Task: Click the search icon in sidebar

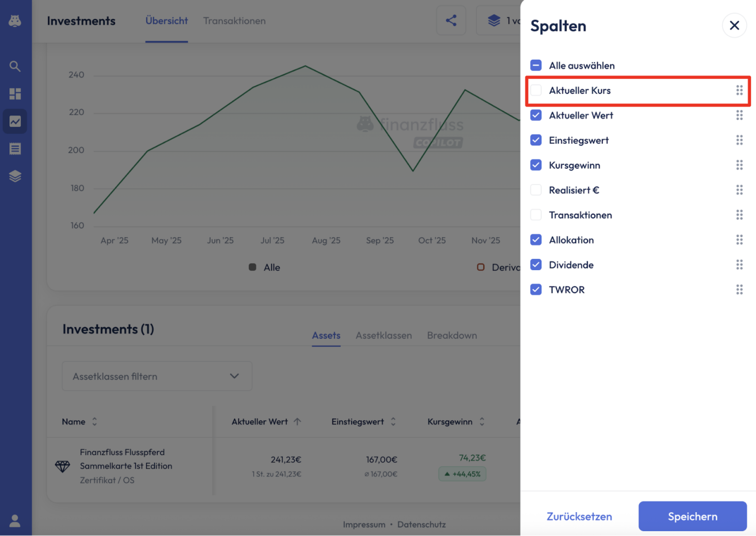Action: point(15,66)
